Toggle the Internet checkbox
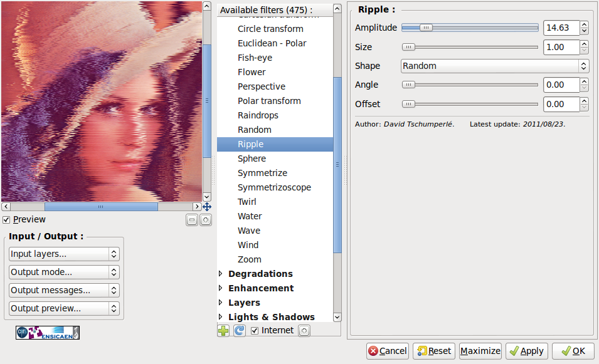 (x=255, y=331)
